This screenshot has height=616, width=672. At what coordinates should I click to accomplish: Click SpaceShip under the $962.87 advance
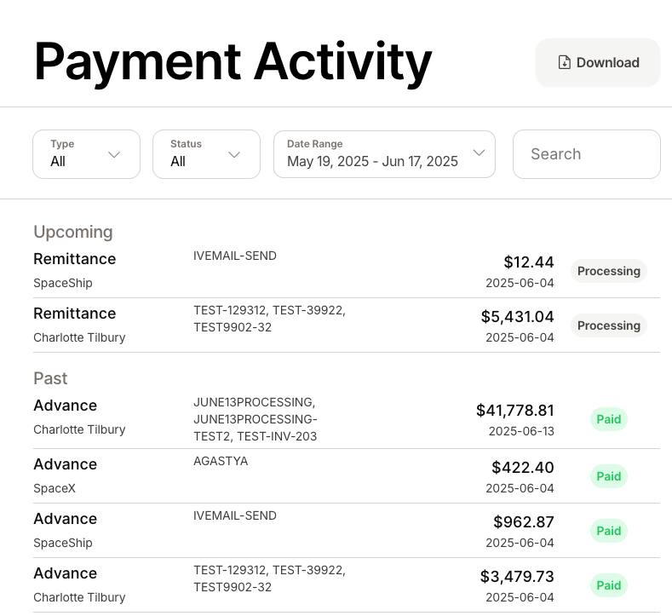63,543
